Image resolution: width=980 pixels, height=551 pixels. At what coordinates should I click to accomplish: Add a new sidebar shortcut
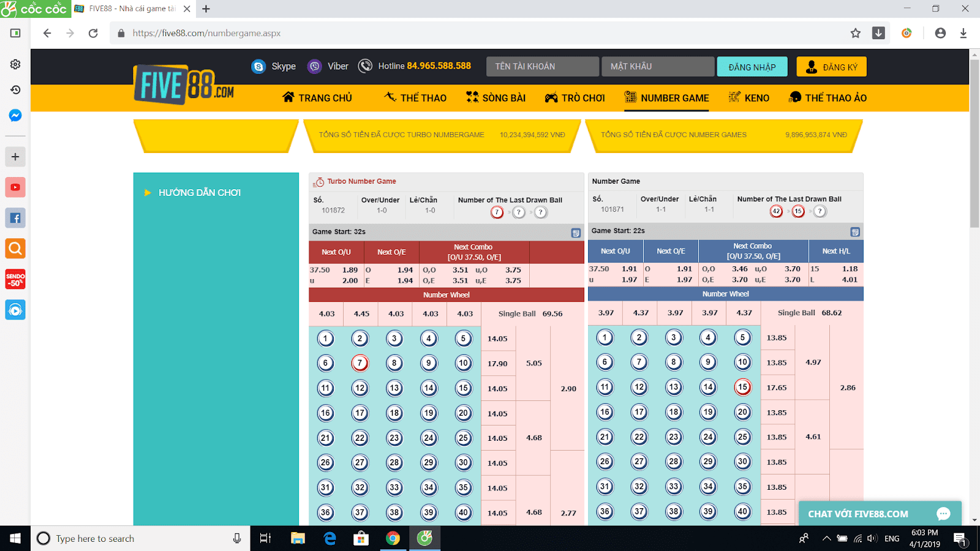click(x=15, y=157)
